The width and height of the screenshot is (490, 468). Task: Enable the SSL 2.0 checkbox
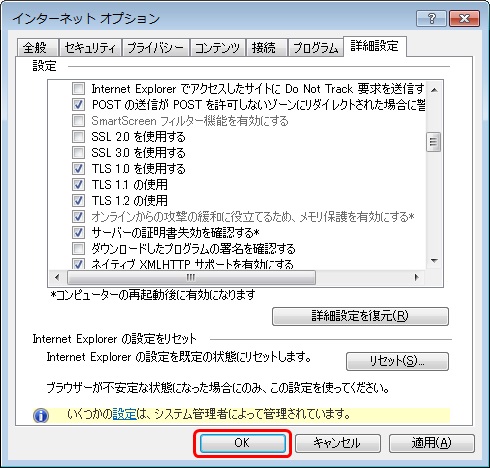pyautogui.click(x=78, y=136)
